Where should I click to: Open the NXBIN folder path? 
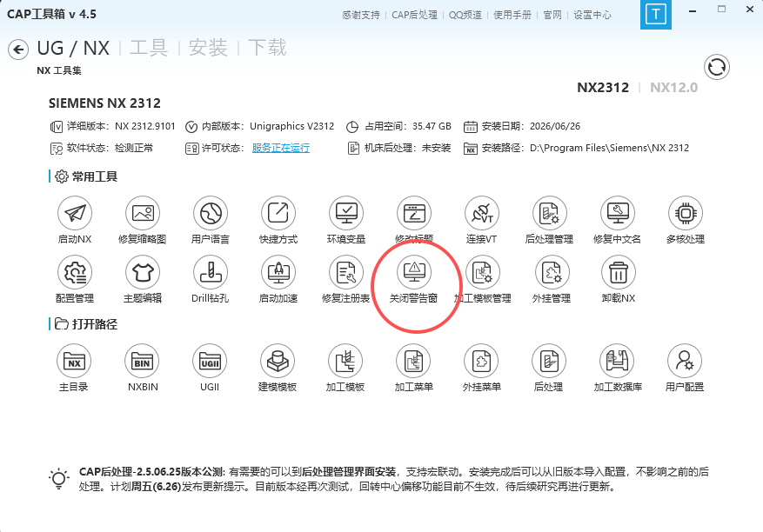[x=142, y=361]
